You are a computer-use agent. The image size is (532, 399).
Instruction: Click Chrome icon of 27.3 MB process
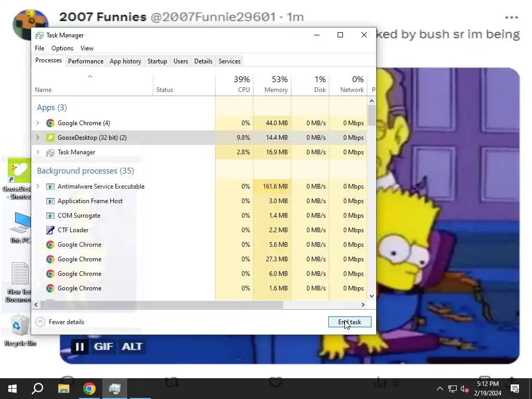pos(50,259)
